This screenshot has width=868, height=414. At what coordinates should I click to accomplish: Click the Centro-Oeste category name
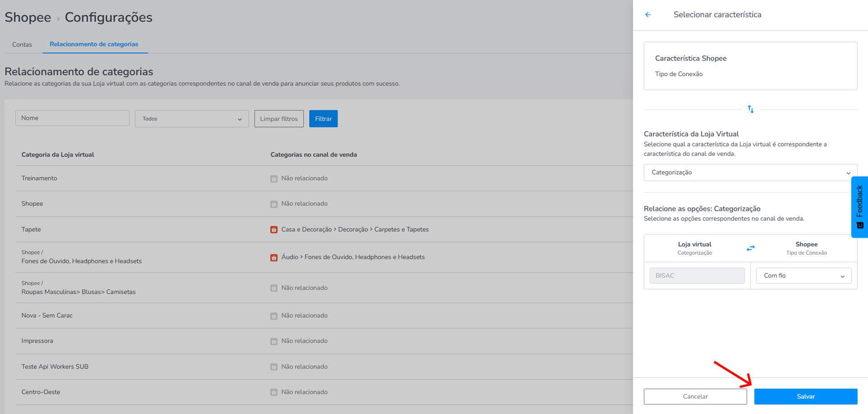point(41,392)
